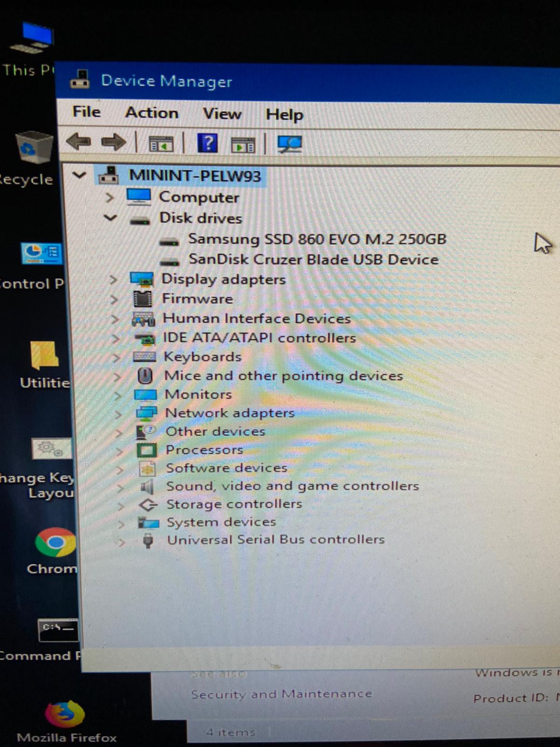The height and width of the screenshot is (747, 560).
Task: Select SanDisk Cruzer Blade USB Device
Action: point(313,259)
